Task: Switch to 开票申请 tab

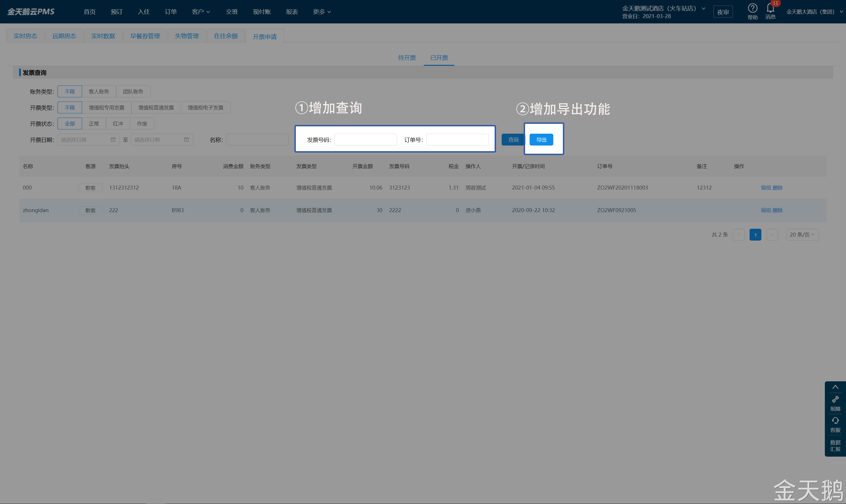Action: coord(265,36)
